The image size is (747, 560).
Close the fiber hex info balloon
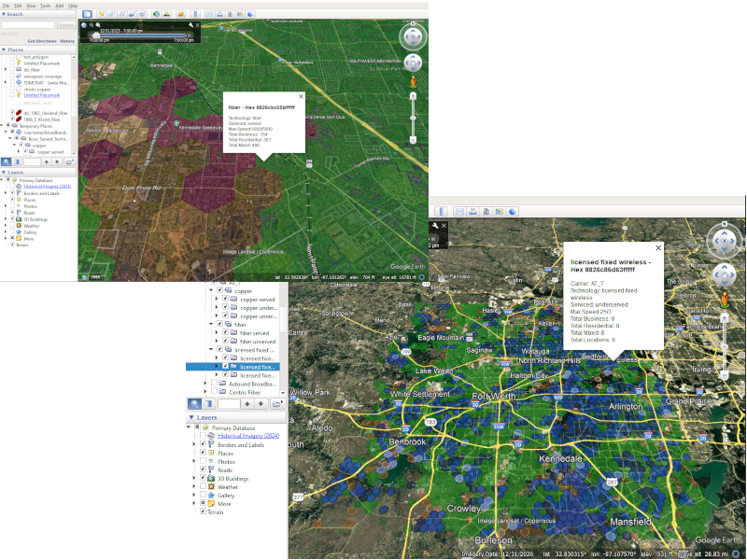[x=301, y=97]
